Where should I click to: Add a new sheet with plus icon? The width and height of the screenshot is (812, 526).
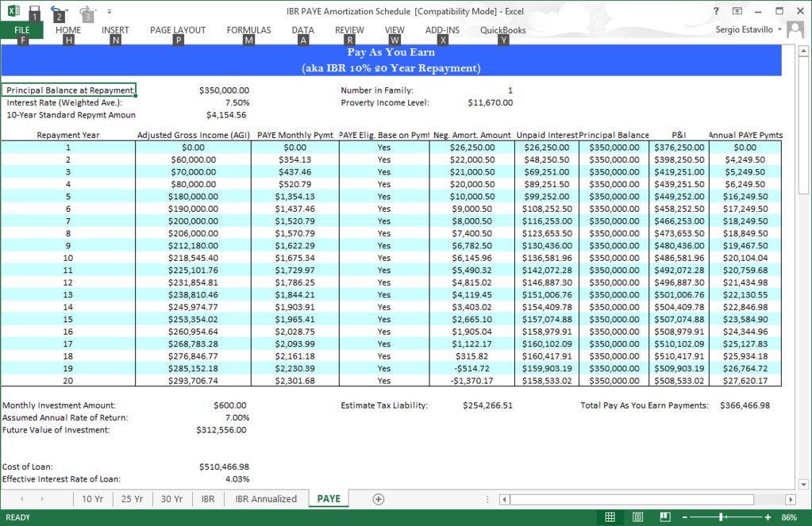pyautogui.click(x=379, y=499)
